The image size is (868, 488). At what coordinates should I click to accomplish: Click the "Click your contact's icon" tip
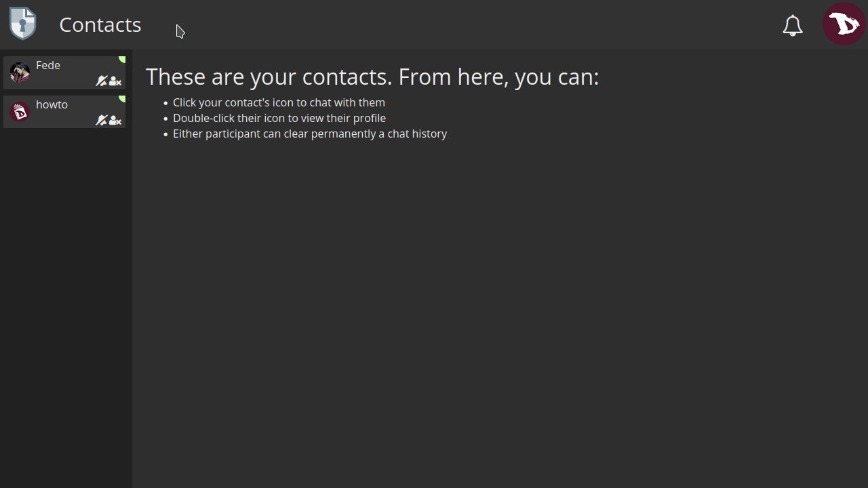coord(279,102)
